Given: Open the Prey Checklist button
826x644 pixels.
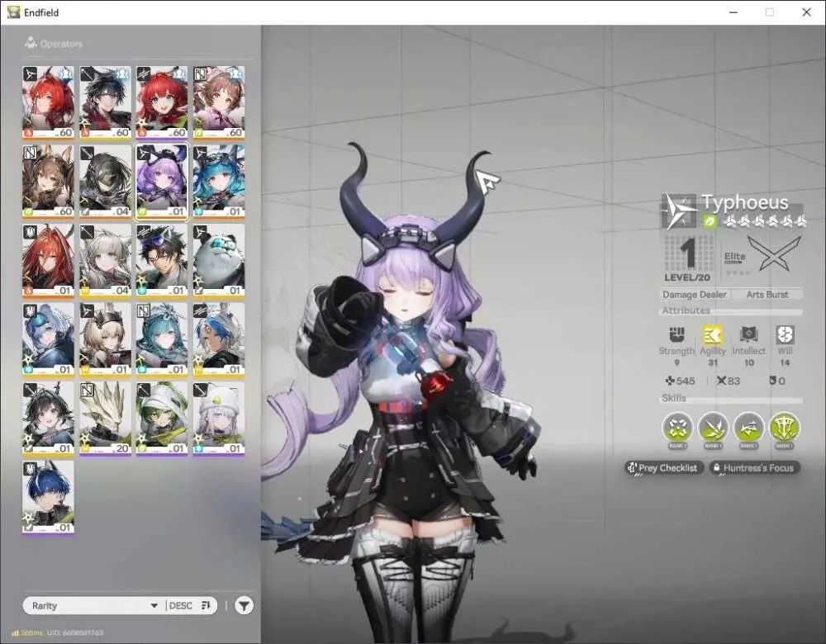Looking at the screenshot, I should (664, 467).
